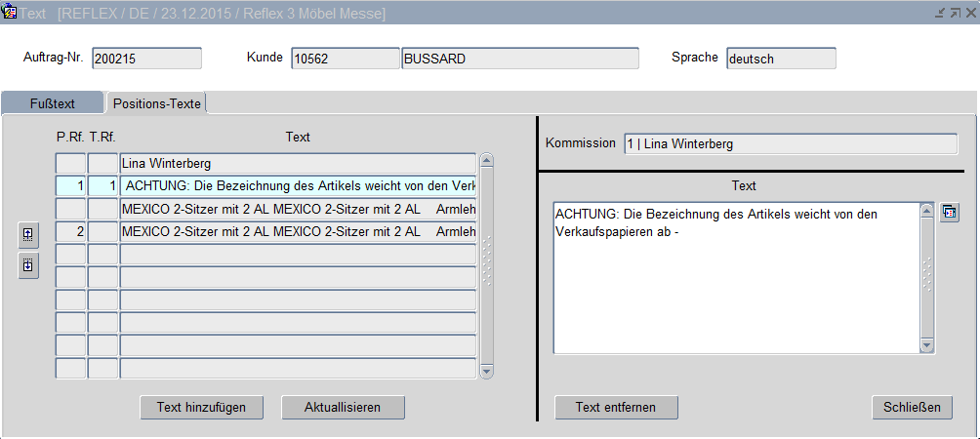Click the Text entfernen button

click(616, 407)
